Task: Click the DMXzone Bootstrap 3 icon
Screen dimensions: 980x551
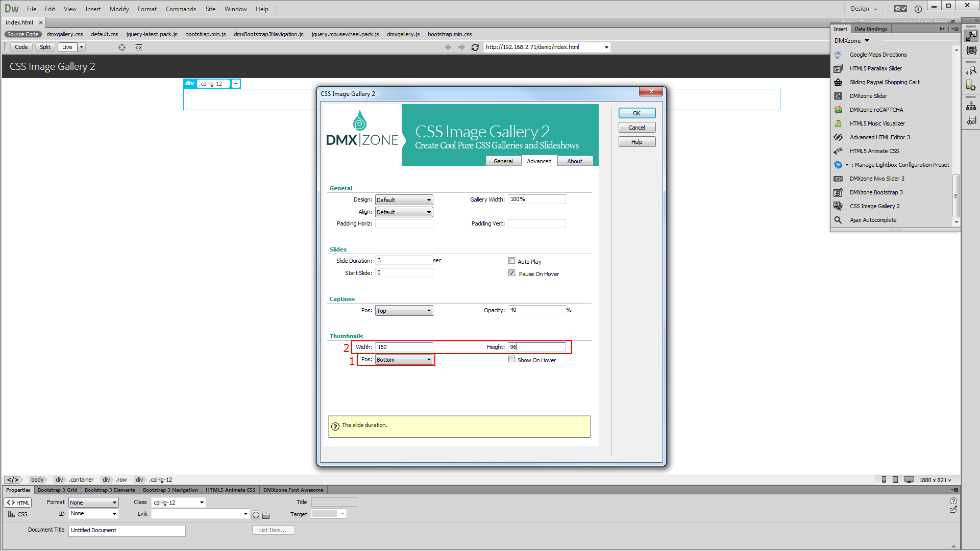Action: [838, 192]
